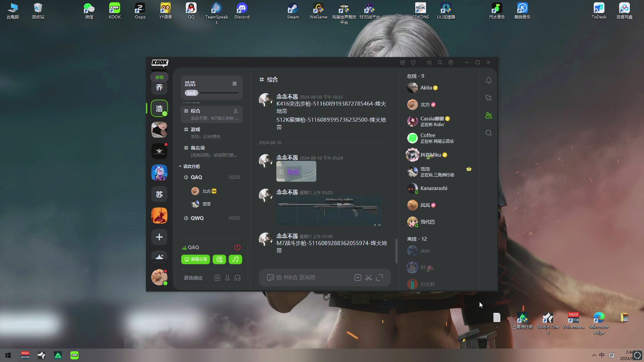This screenshot has height=362, width=644.
Task: Select the 游戏 text channel
Action: (x=211, y=133)
